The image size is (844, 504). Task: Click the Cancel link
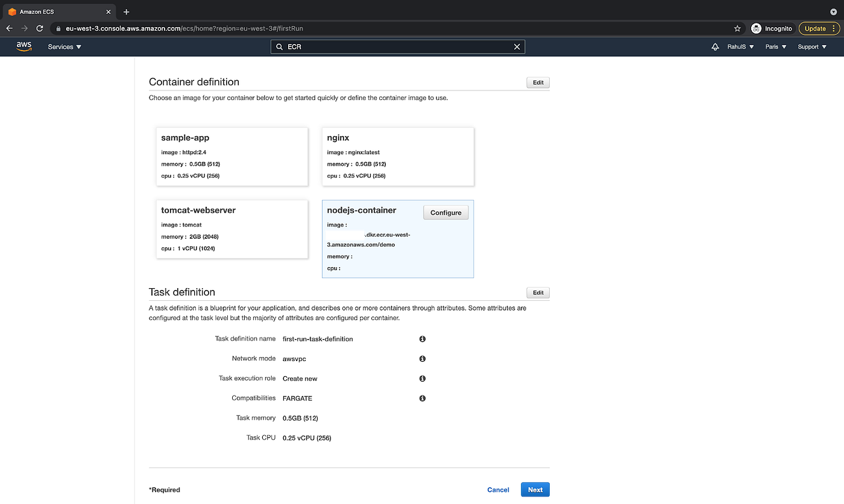click(x=498, y=490)
